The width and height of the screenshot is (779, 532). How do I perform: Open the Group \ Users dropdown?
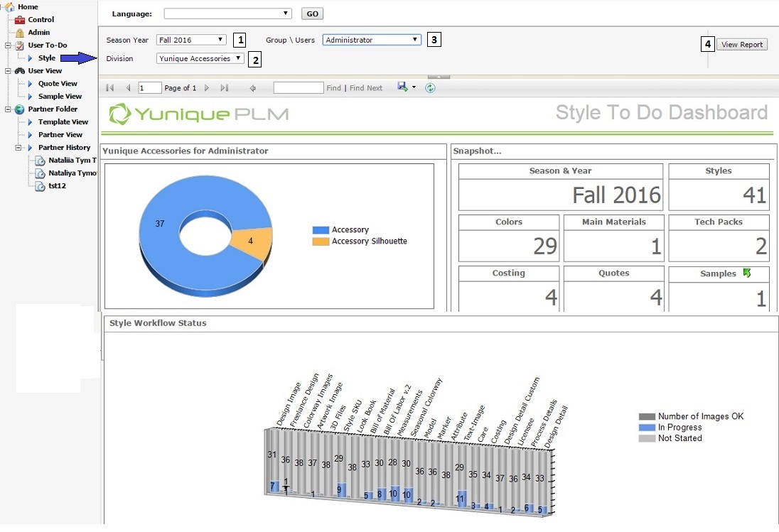(372, 40)
